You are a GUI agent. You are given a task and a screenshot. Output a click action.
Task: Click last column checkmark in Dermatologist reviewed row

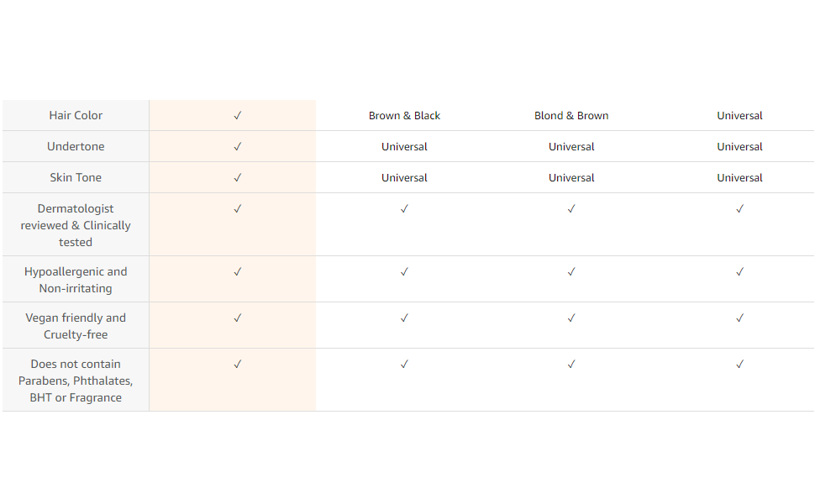(x=739, y=209)
